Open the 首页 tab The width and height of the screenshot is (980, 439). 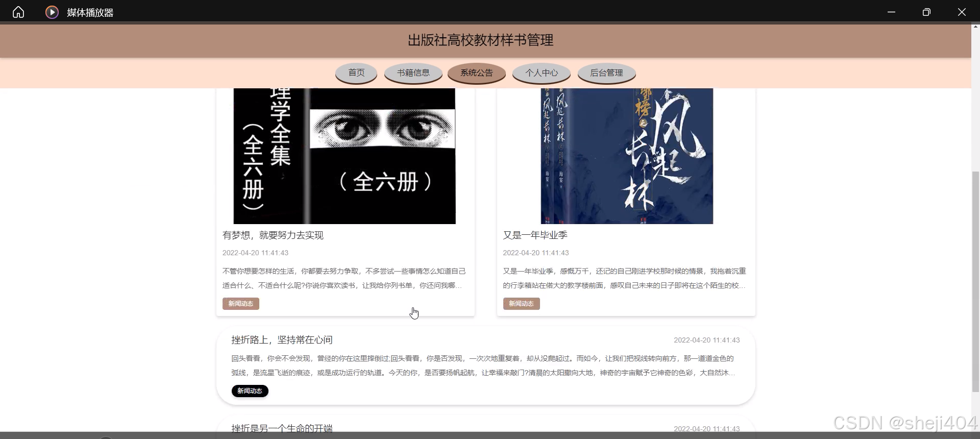(x=356, y=73)
